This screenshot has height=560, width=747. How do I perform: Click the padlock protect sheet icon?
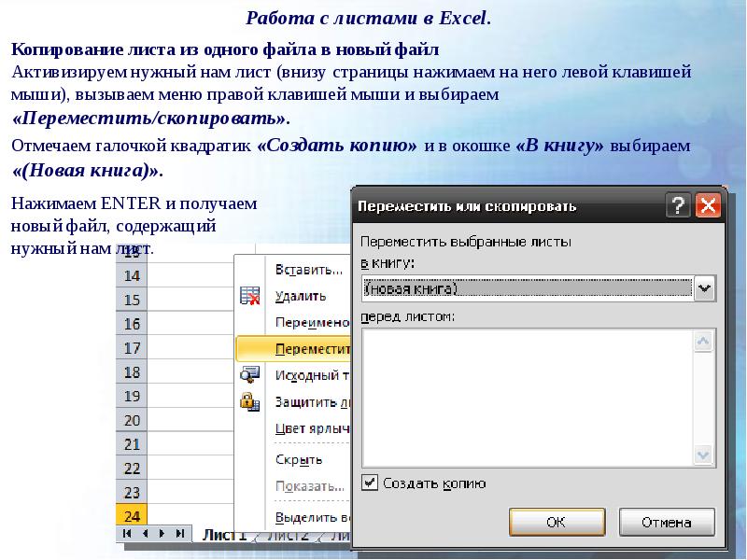249,401
